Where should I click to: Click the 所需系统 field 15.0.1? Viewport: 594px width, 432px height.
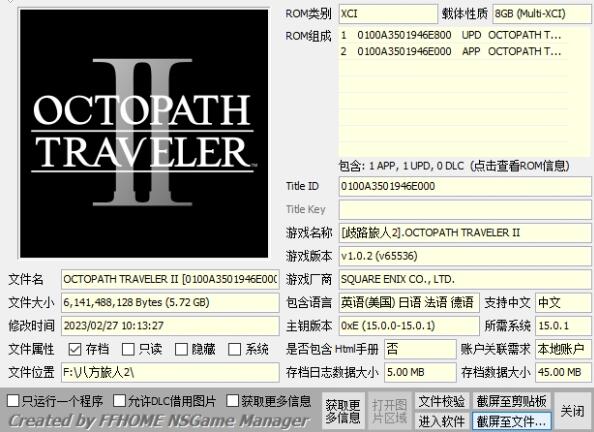tap(563, 326)
